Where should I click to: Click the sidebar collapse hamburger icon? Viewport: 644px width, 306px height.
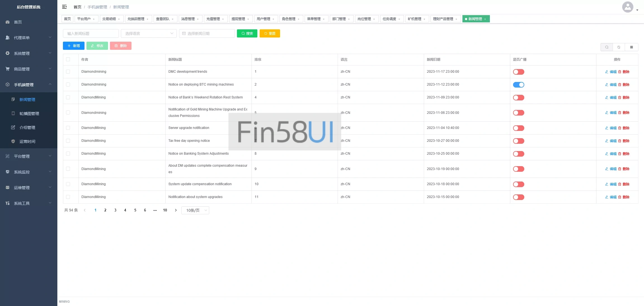[x=64, y=7]
